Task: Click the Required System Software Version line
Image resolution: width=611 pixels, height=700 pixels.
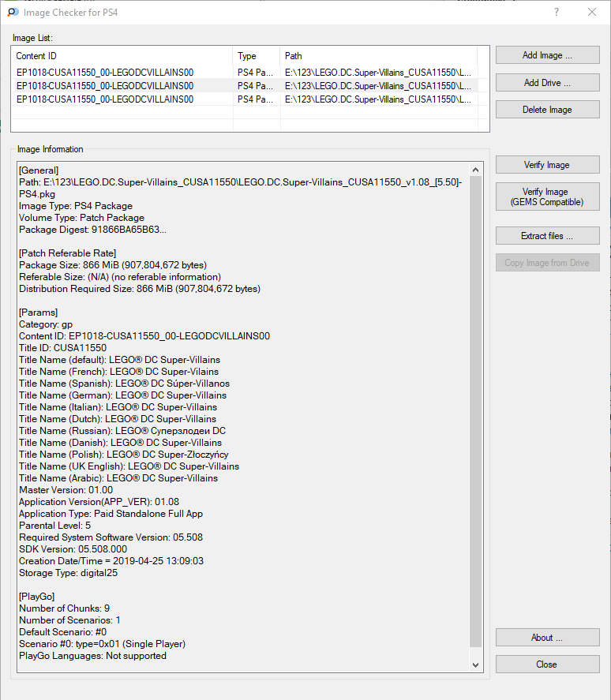Action: click(x=111, y=537)
